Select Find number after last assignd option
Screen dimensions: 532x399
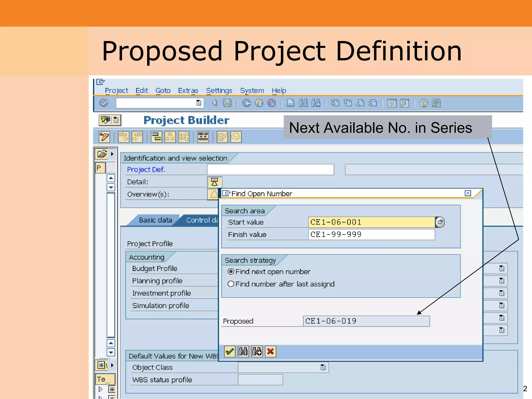[x=231, y=284]
